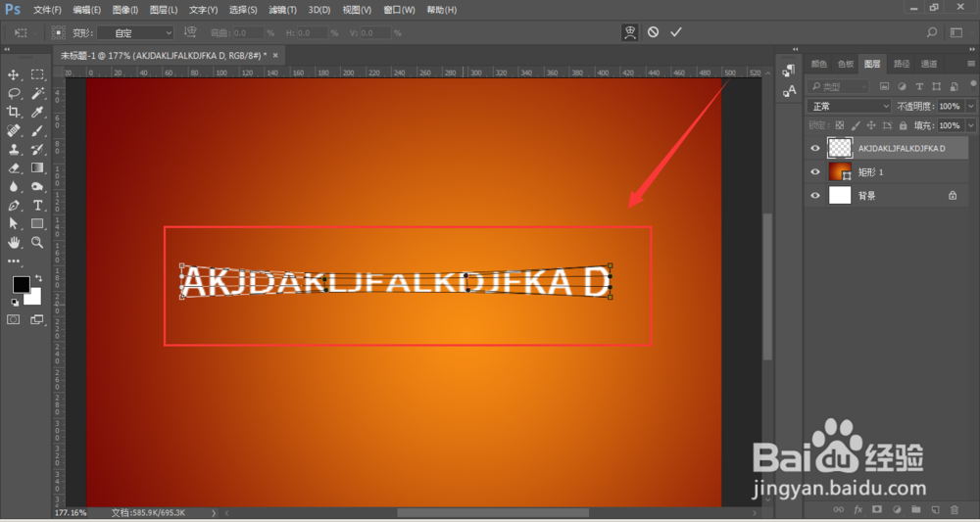The height and width of the screenshot is (522, 980).
Task: Open the 填充 fill slider arrow
Action: [x=970, y=125]
